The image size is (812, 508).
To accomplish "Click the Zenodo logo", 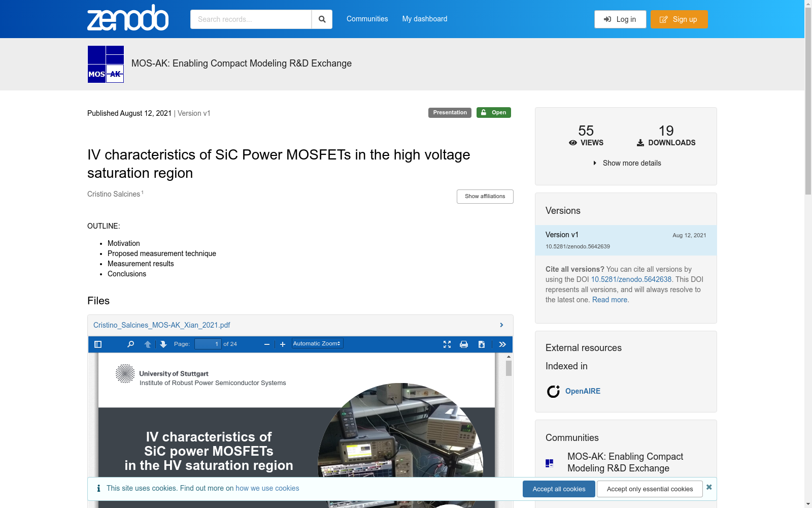I will click(128, 18).
